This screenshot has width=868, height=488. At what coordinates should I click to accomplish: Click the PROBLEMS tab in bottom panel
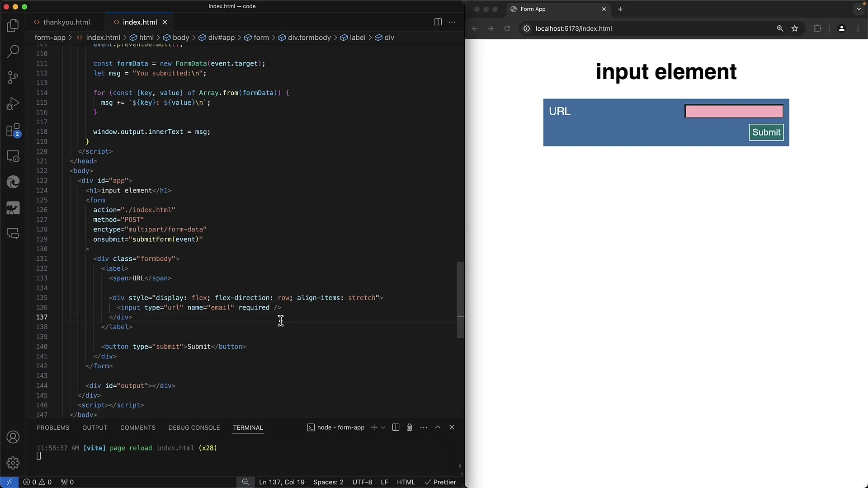click(52, 427)
